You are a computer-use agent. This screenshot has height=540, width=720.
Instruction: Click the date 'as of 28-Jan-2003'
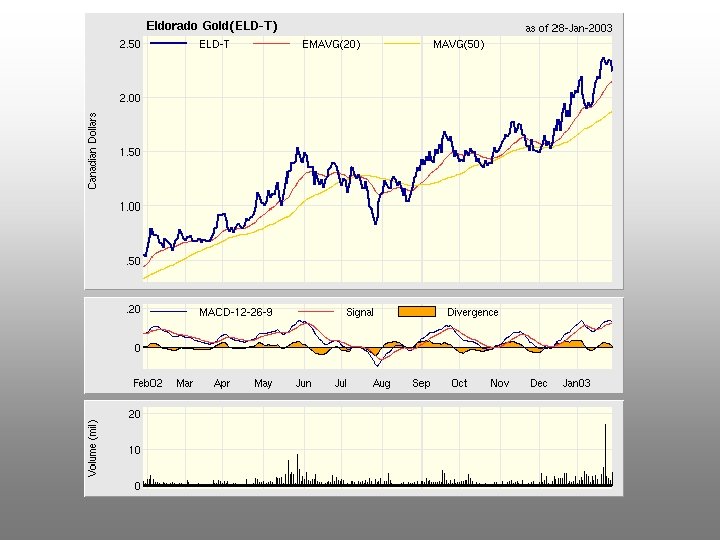click(x=569, y=28)
